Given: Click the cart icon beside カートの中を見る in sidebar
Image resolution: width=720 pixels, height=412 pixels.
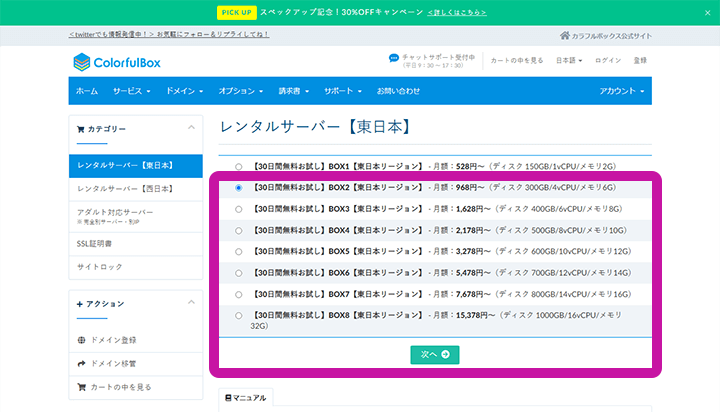Looking at the screenshot, I should (x=82, y=386).
